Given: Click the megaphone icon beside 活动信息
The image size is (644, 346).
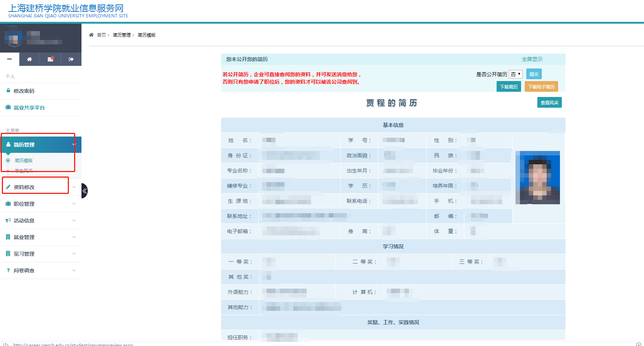Looking at the screenshot, I should (x=8, y=220).
